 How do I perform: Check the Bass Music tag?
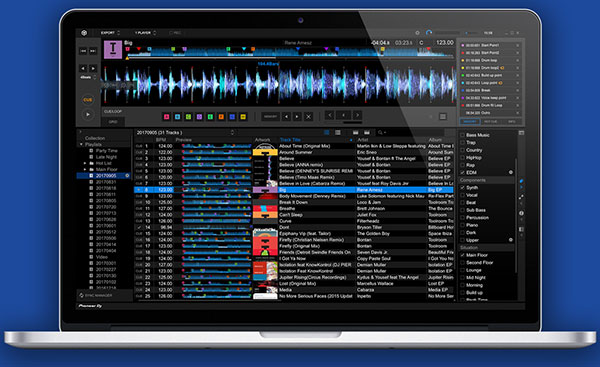[x=462, y=135]
